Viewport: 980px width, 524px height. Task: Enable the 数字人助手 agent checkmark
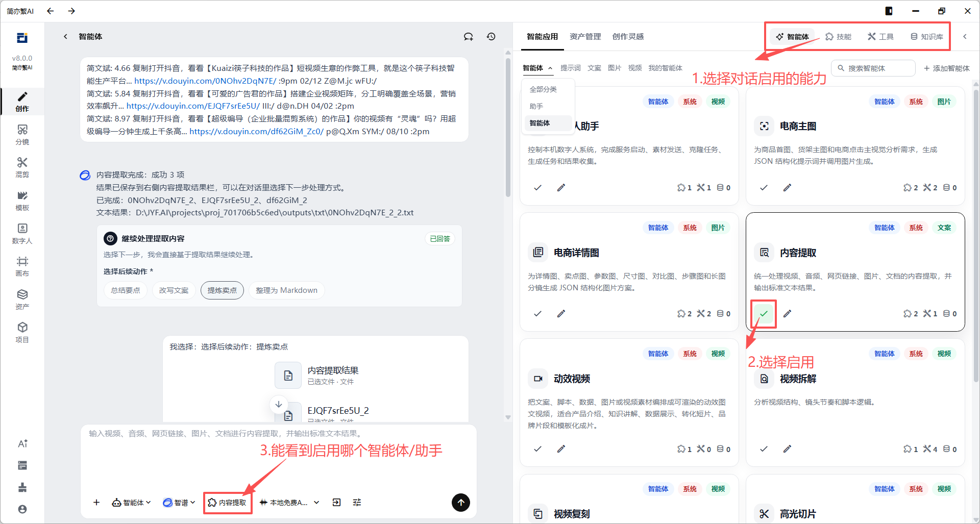[x=537, y=188]
